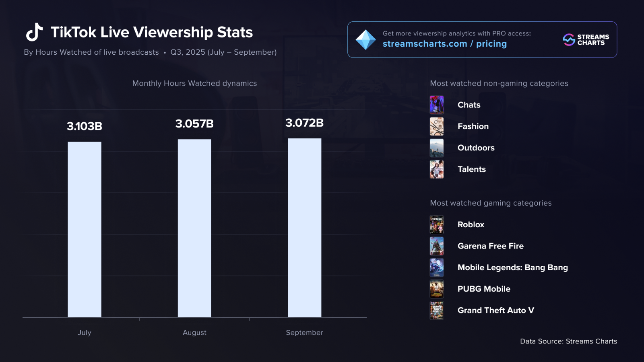Open the streamscharts.com / pricing link
The height and width of the screenshot is (362, 644).
pyautogui.click(x=444, y=44)
